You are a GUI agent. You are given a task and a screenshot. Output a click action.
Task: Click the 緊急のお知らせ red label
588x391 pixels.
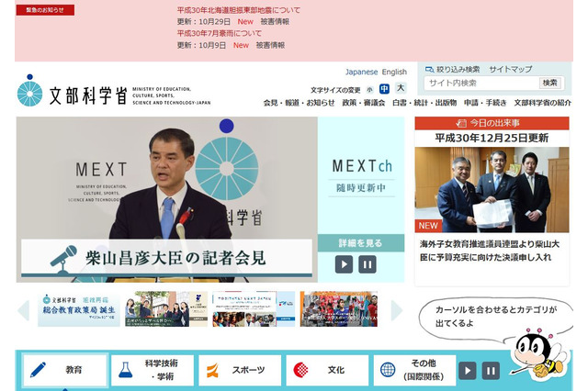[45, 10]
